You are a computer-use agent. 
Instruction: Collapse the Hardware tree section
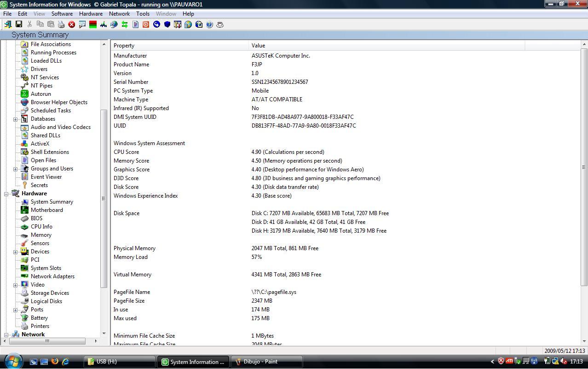pos(6,193)
